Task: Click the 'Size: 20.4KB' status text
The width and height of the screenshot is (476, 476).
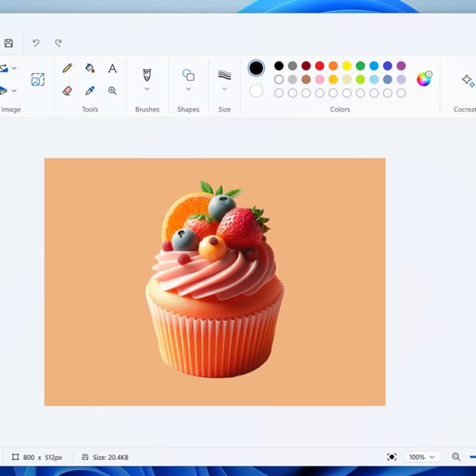Action: 110,457
